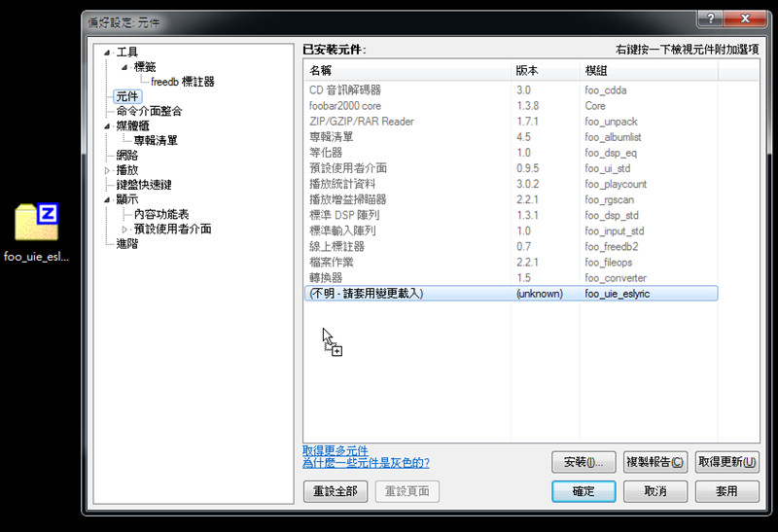
Task: Select the foo_uie_eslyric unknown component row
Action: tap(512, 294)
